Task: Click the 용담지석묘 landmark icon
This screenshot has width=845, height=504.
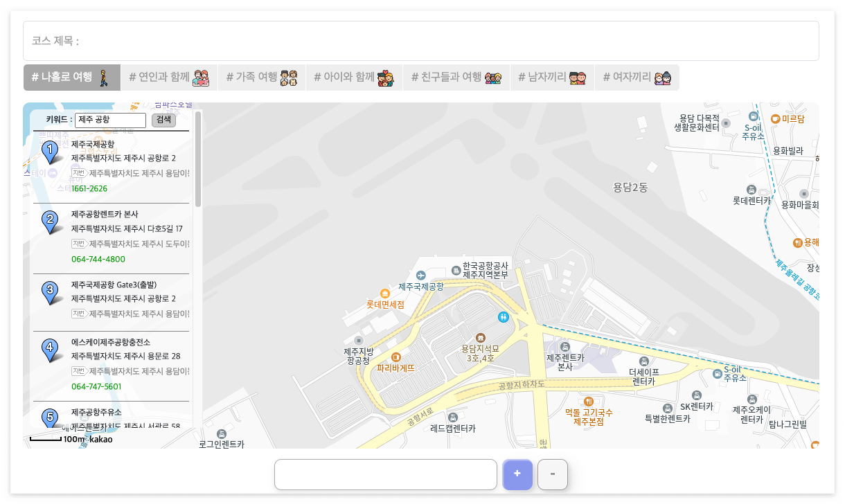Action: (x=481, y=337)
